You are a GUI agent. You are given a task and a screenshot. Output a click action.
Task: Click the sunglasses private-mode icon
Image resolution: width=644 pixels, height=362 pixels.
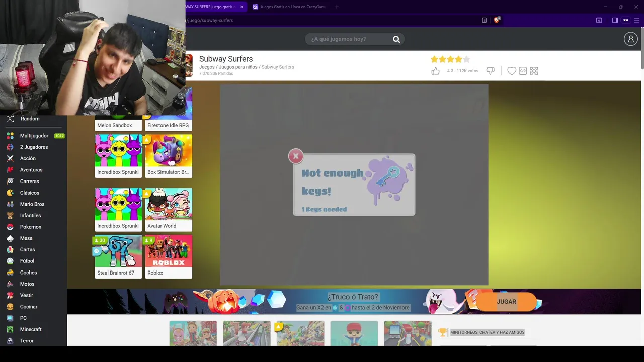tap(626, 20)
